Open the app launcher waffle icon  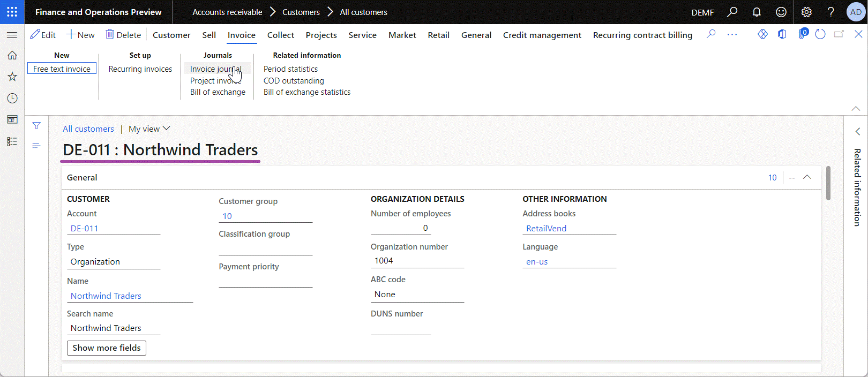pos(12,12)
